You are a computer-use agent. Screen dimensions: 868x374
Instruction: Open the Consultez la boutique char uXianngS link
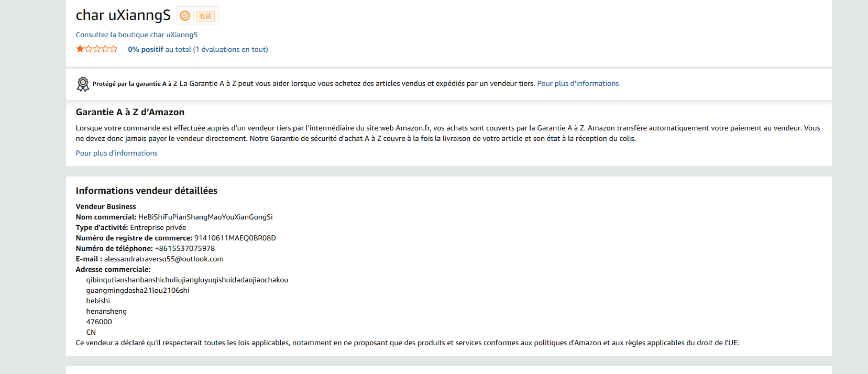point(137,35)
